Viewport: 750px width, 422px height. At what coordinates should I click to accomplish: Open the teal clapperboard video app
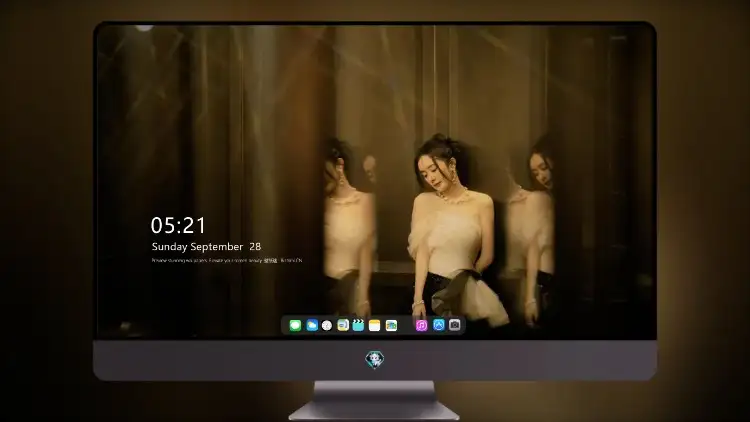pyautogui.click(x=358, y=325)
